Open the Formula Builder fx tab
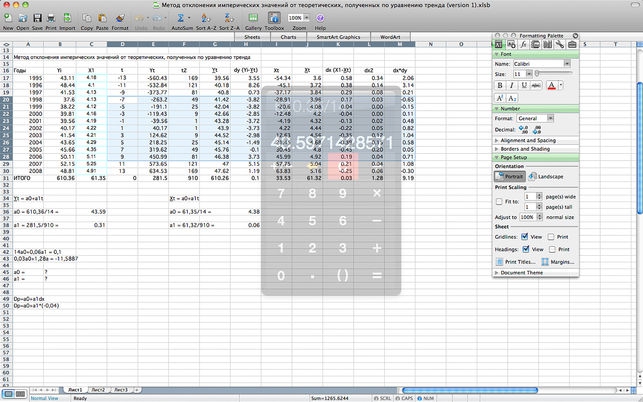 523,45
